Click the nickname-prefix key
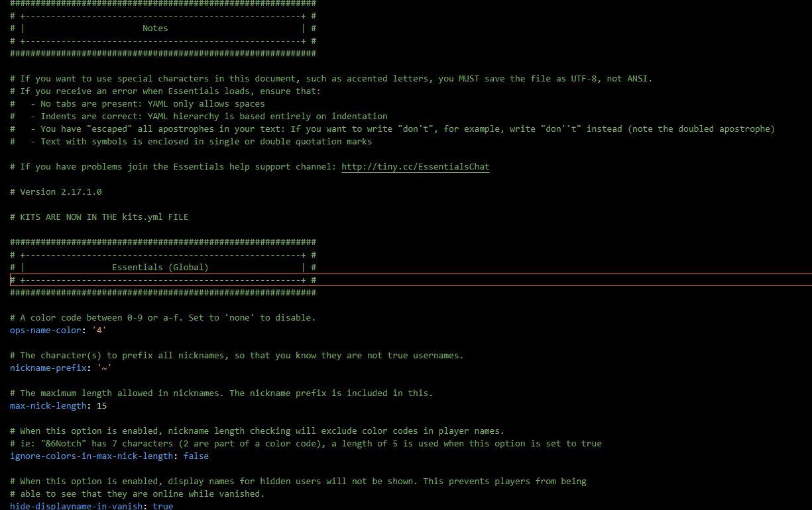812x510 pixels. [48, 368]
